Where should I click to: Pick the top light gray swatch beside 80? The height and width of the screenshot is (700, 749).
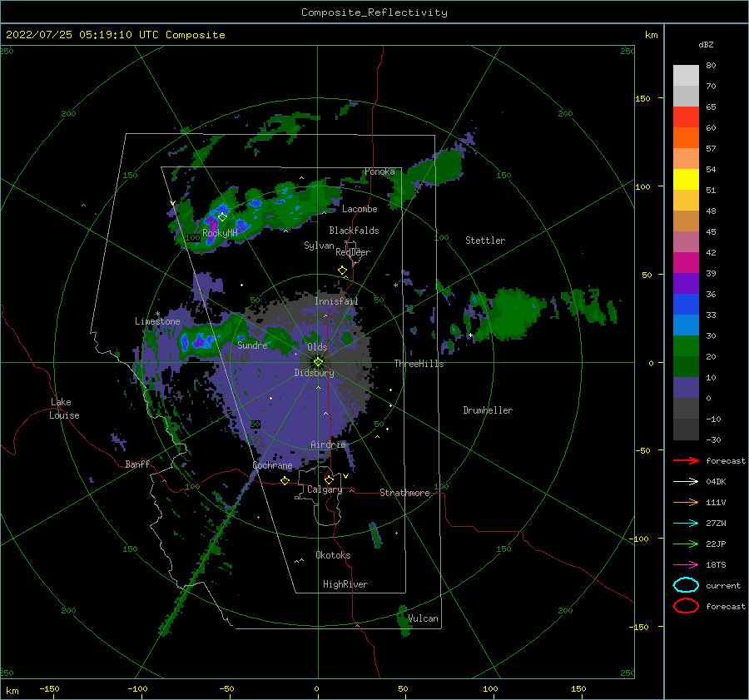tap(686, 76)
